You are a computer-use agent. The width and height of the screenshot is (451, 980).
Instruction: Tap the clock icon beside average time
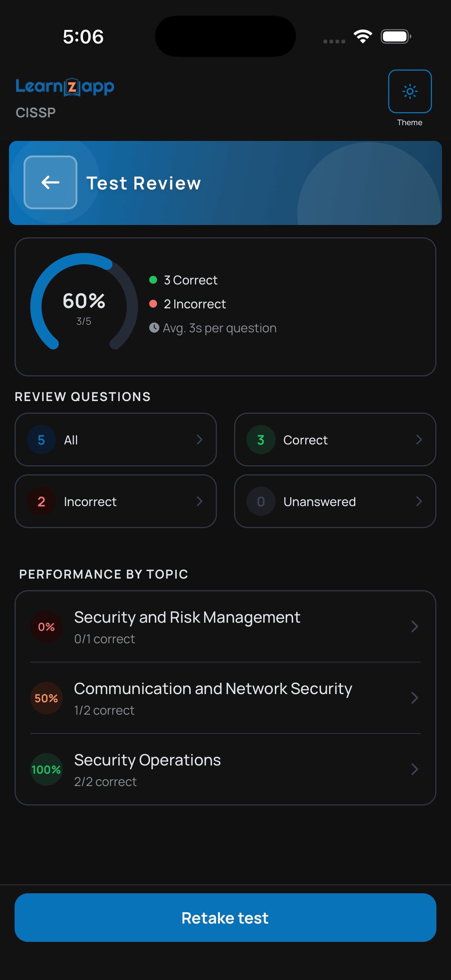click(154, 327)
